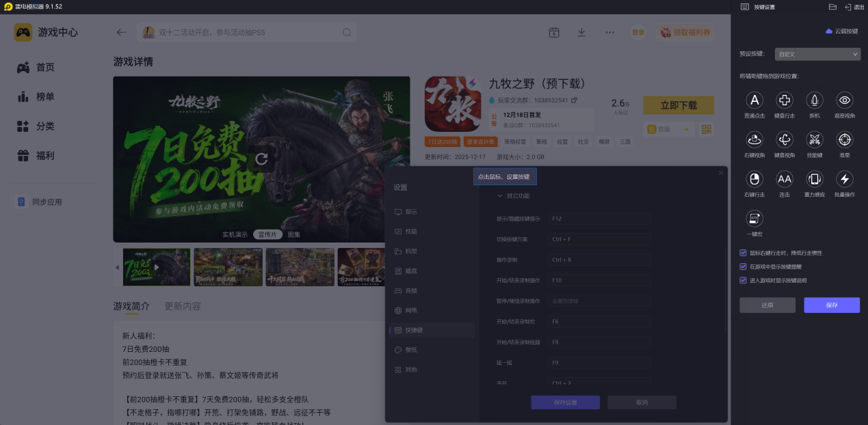Click the 切换按键方案 Ctrl + F field

599,239
